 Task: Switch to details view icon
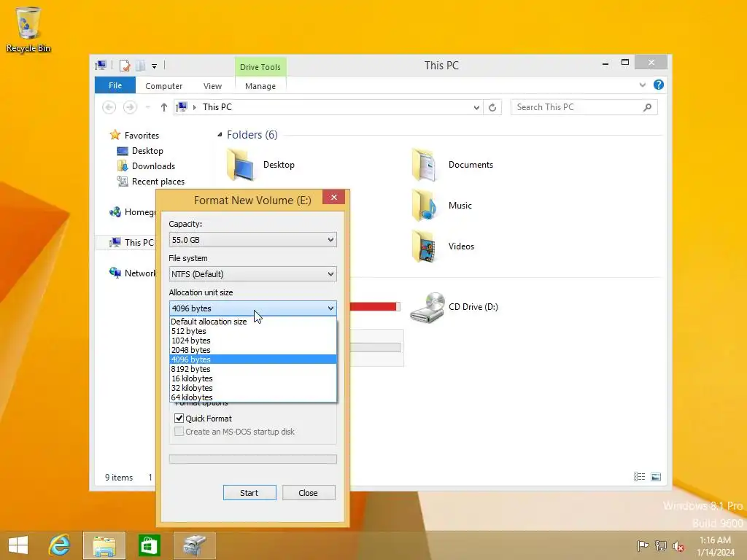point(639,477)
